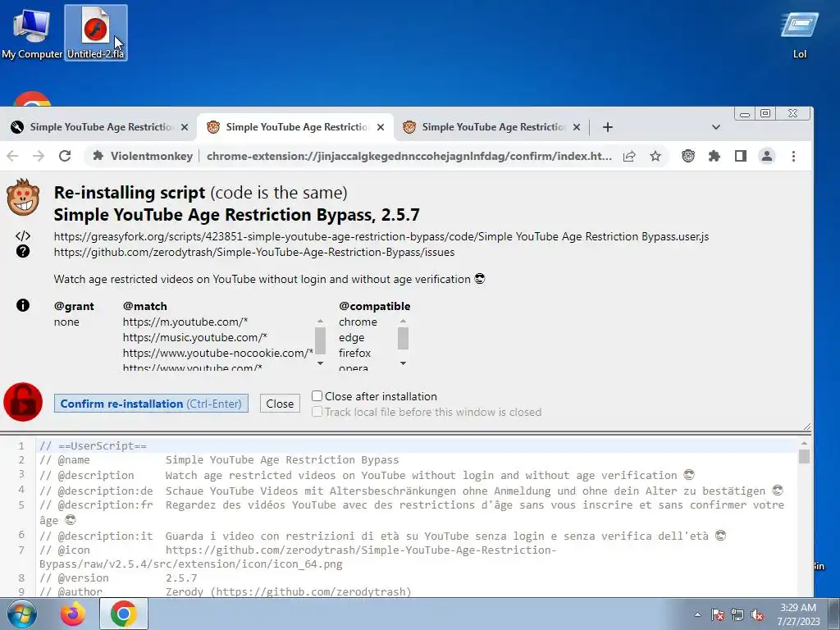
Task: Switch to the third Simple YouTube Age Restriction tab
Action: click(x=491, y=127)
